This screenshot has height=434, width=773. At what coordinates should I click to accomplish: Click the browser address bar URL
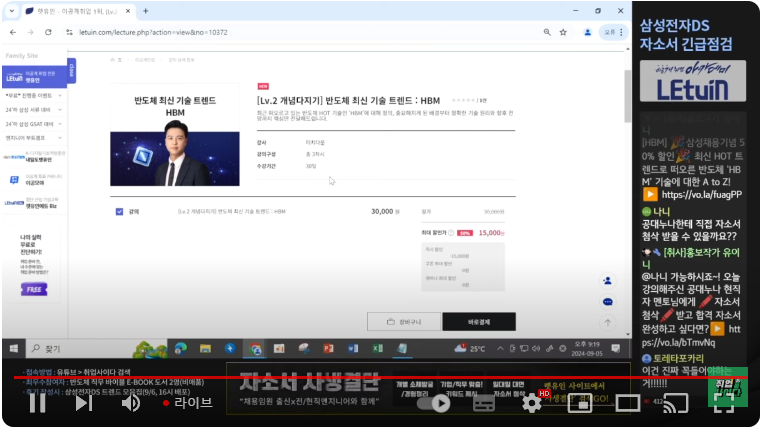pos(200,32)
